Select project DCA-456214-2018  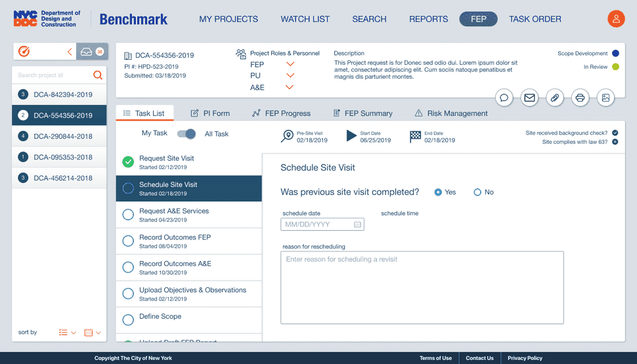pyautogui.click(x=59, y=178)
